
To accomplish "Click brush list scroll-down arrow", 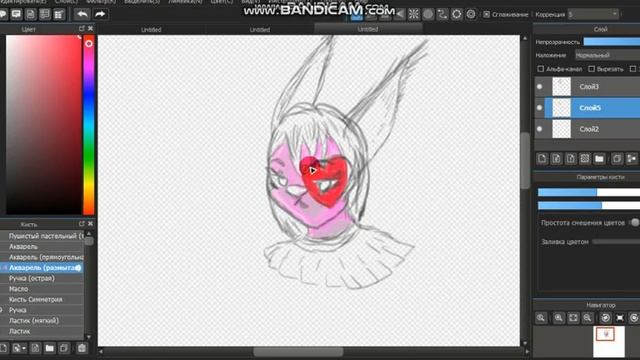I will click(89, 337).
